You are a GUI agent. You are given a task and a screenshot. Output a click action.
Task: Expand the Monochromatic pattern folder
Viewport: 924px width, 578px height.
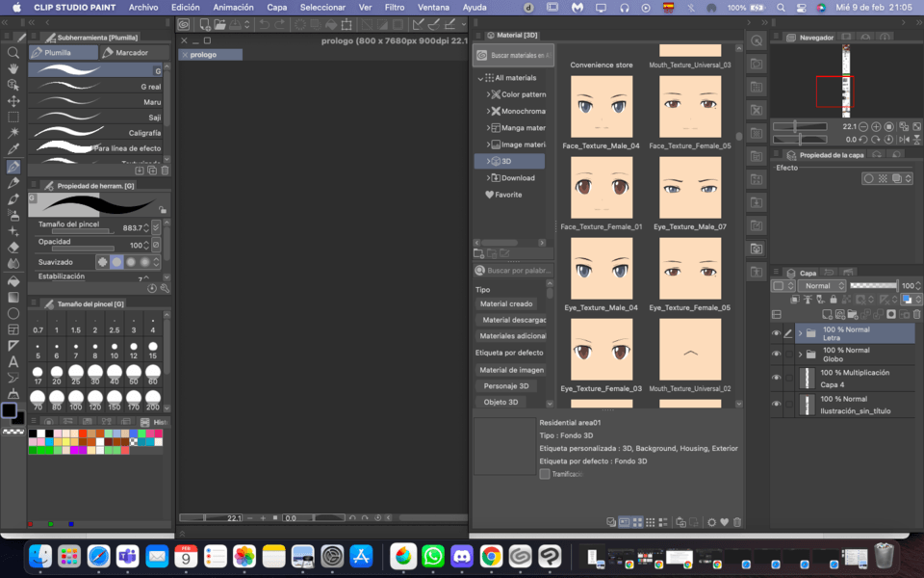click(489, 111)
